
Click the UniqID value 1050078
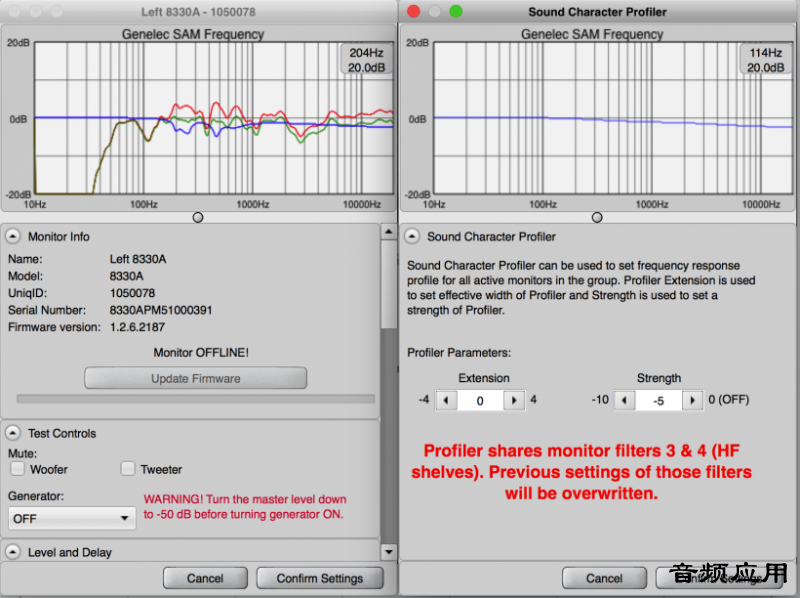pos(132,293)
